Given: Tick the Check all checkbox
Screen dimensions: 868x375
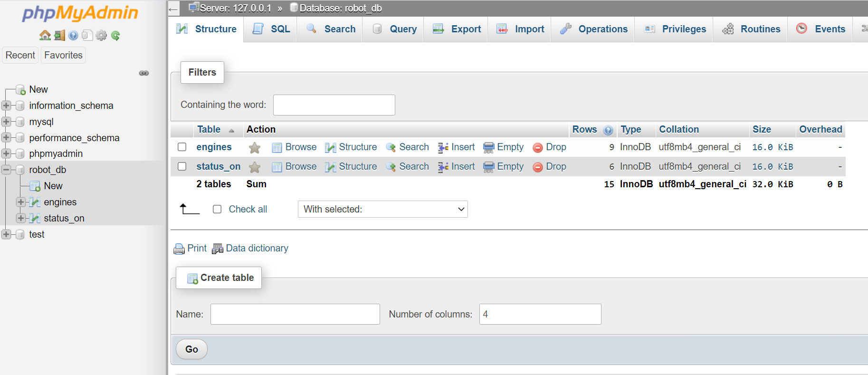Looking at the screenshot, I should tap(217, 209).
